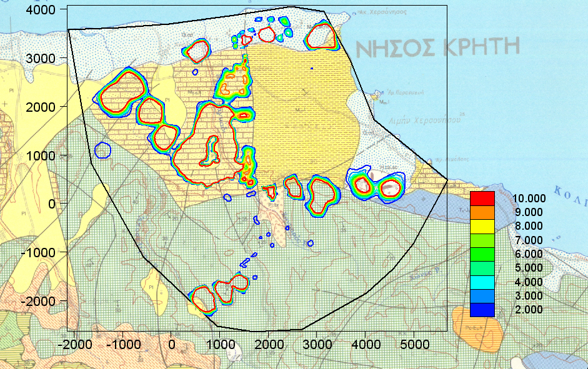Select the horizontal axis label "1000"
This screenshot has width=588, height=369.
tap(220, 344)
